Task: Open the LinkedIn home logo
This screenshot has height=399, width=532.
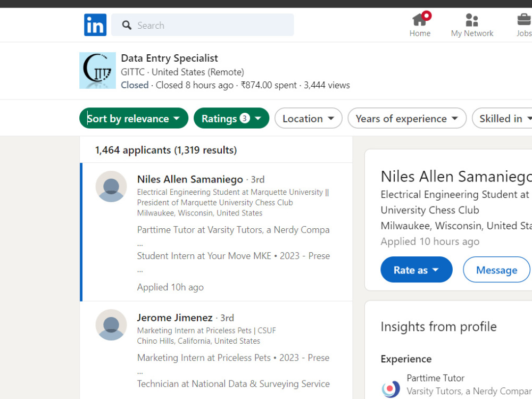Action: [x=95, y=25]
